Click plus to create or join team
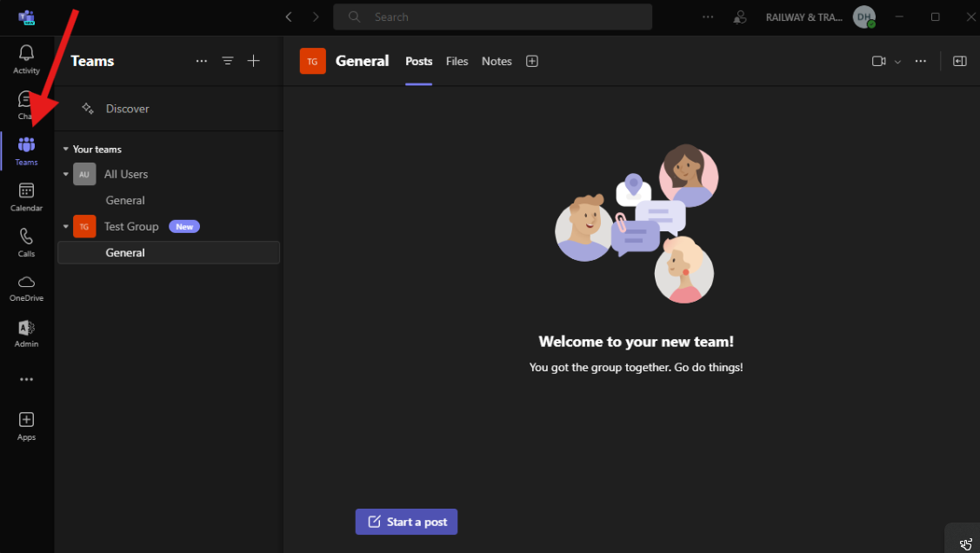Screen dimensions: 980x553 coord(253,61)
